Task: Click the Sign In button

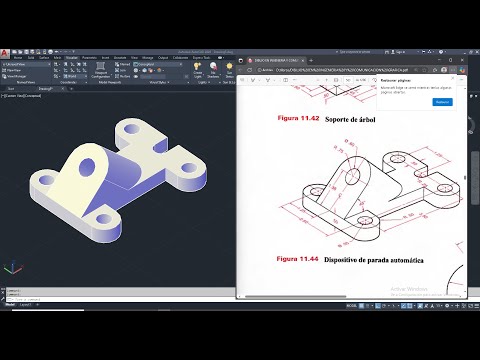Action: click(x=398, y=52)
